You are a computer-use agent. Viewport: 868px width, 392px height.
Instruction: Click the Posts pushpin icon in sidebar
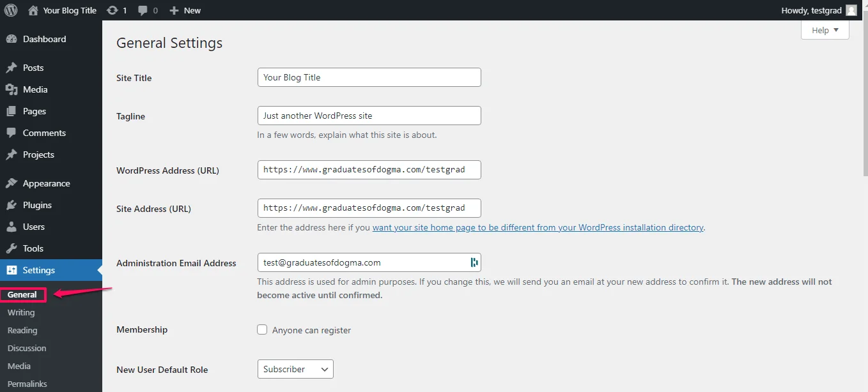13,68
